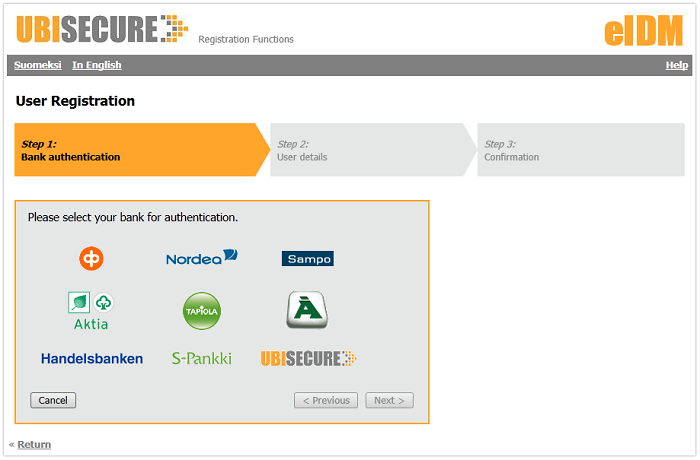Select Step 3 Confirmation
This screenshot has height=460, width=700.
click(x=581, y=150)
